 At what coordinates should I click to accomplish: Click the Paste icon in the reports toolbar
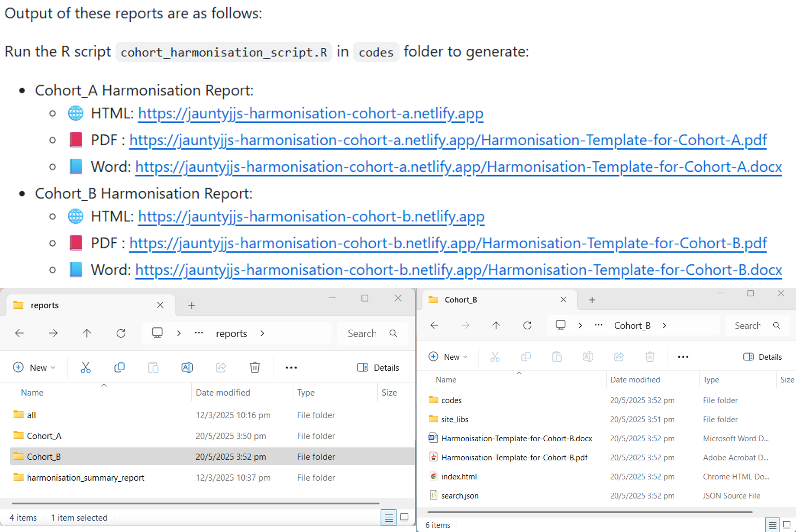tap(153, 368)
